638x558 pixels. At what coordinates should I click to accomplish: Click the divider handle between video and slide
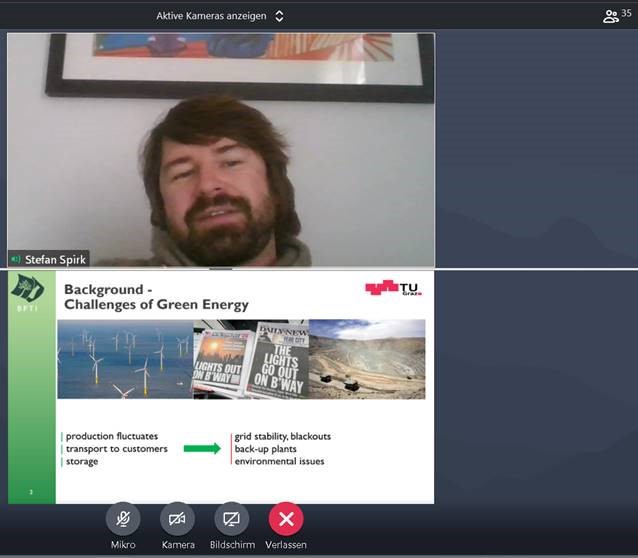221,269
